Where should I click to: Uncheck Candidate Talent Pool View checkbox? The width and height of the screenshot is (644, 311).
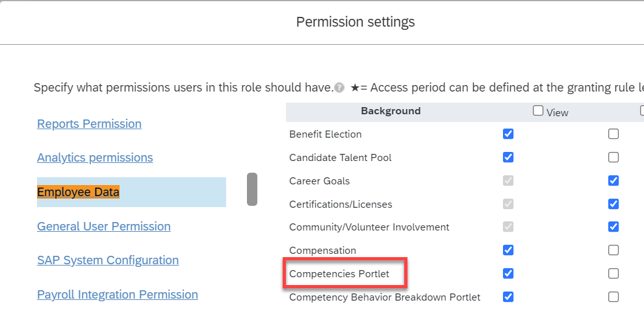pyautogui.click(x=508, y=157)
